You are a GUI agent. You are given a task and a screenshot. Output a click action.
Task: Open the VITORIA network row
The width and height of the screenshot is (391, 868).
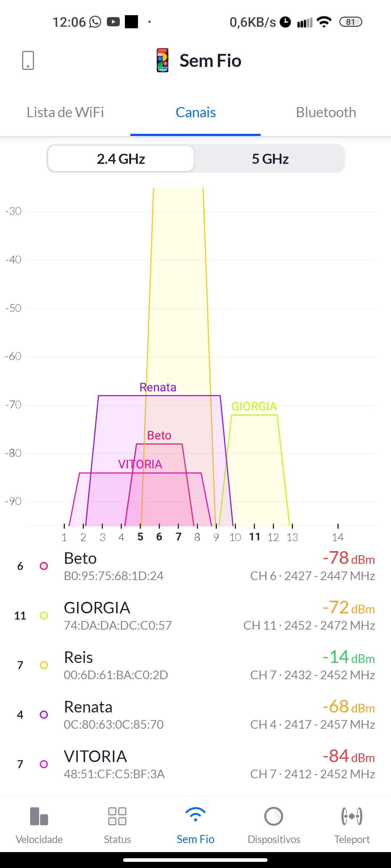pos(195,764)
